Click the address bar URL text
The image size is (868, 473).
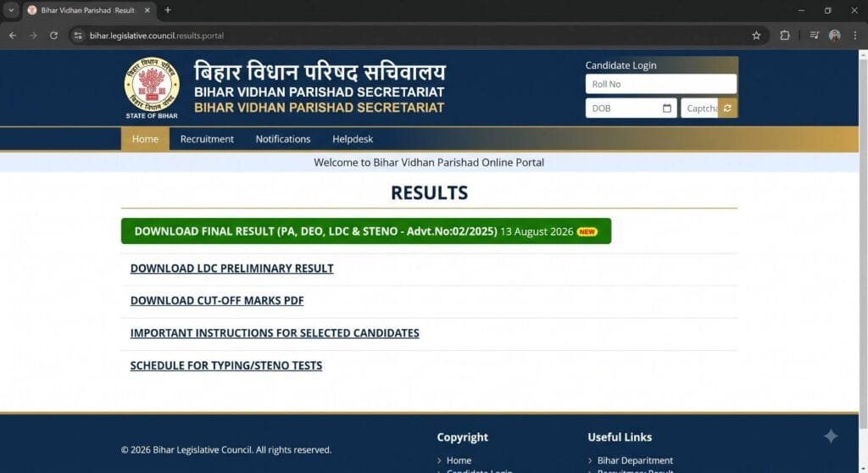pos(157,36)
